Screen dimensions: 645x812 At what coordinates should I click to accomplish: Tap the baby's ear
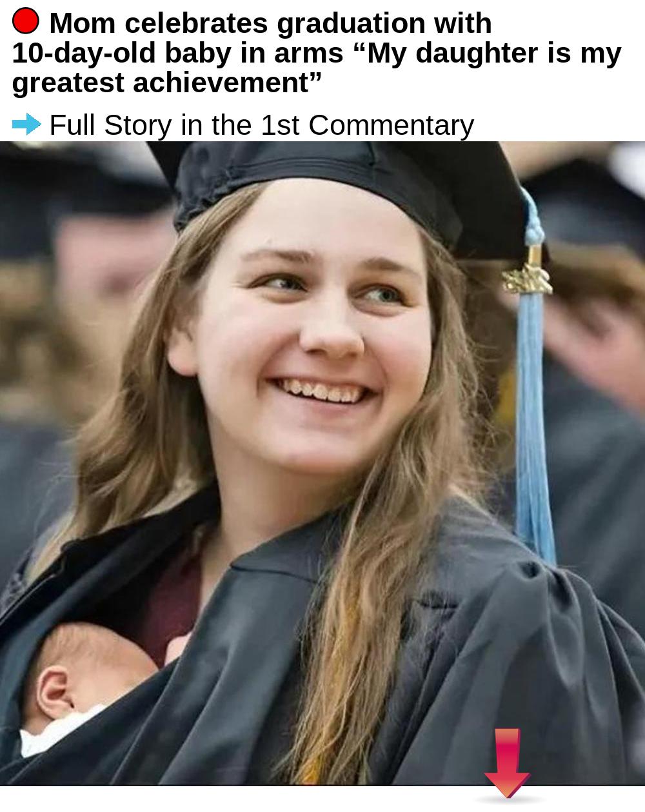(54, 690)
